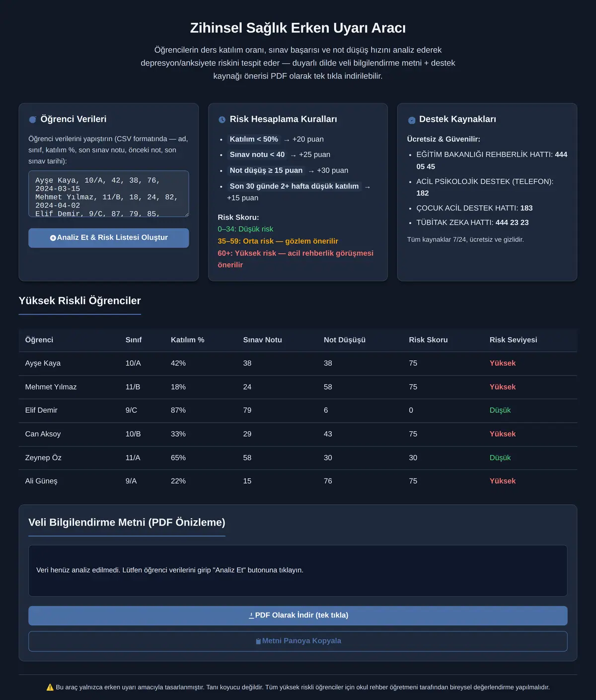Viewport: 596px width, 700px height.
Task: Click Mehmet Yılmaz's 18% attendance value
Action: pyautogui.click(x=178, y=387)
